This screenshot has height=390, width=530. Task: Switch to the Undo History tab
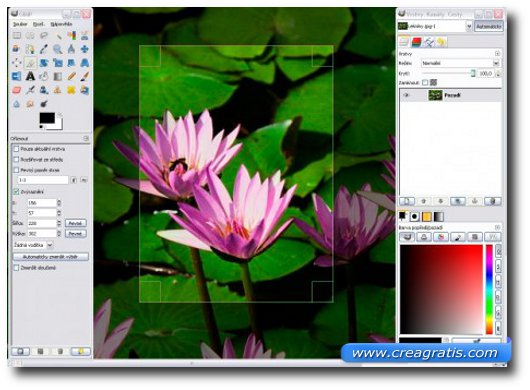(441, 42)
